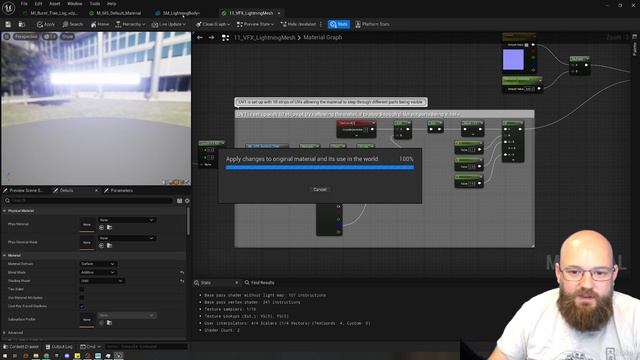Open the Preview State dropdown
The width and height of the screenshot is (640, 360).
256,24
